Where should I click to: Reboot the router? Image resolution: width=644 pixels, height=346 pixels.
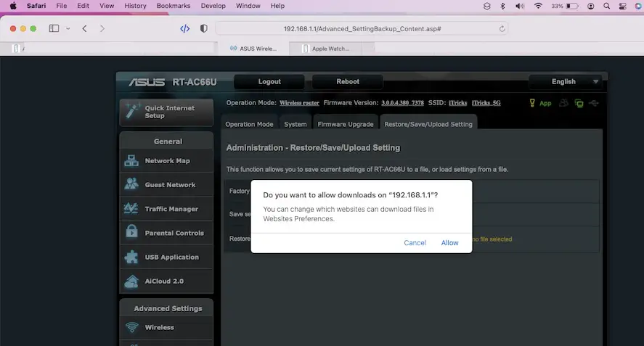(x=348, y=82)
